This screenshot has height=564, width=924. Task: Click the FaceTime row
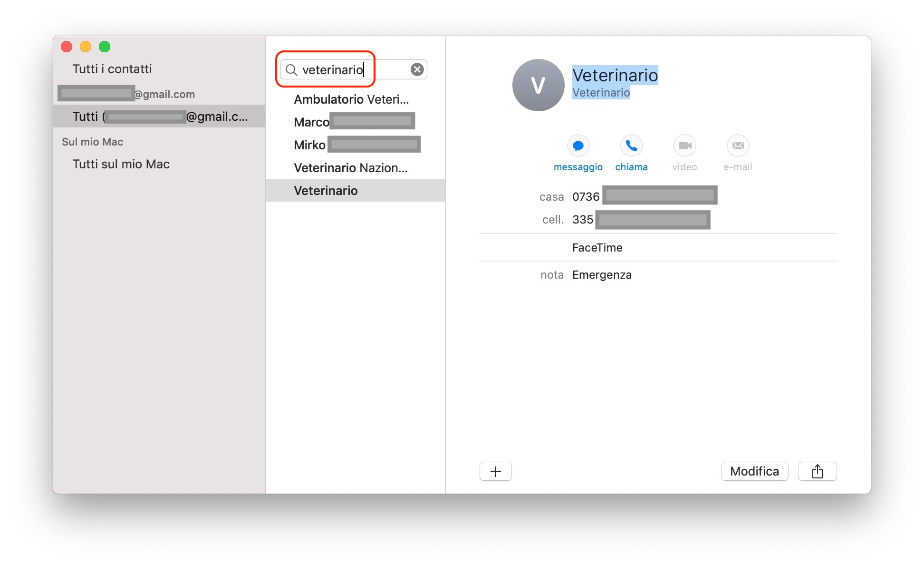click(597, 248)
